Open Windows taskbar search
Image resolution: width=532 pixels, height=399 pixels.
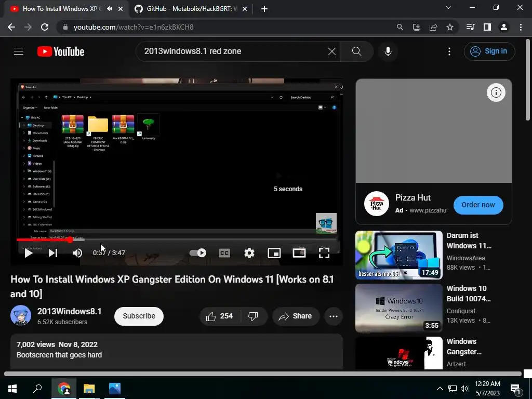[37, 388]
